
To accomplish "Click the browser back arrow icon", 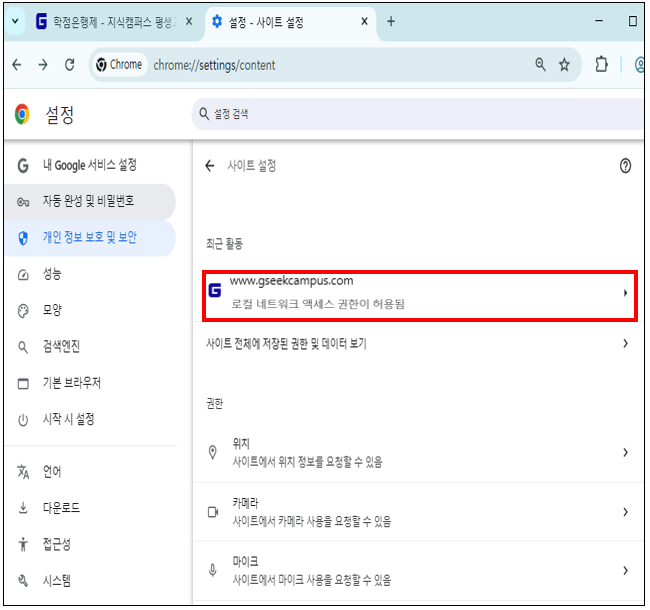I will 17,65.
